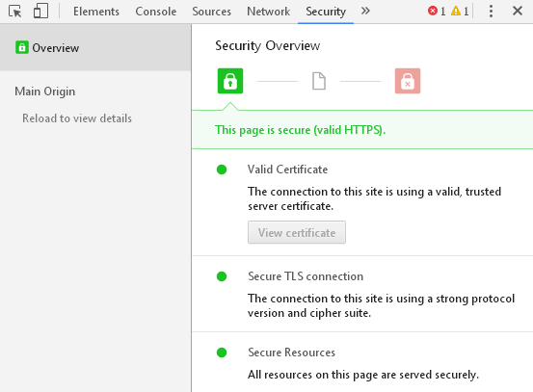Switch to the Network tab
The height and width of the screenshot is (392, 533).
coord(269,12)
